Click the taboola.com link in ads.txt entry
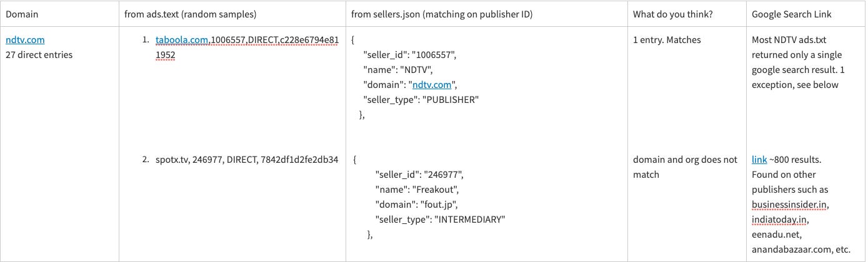The image size is (868, 262). click(182, 40)
